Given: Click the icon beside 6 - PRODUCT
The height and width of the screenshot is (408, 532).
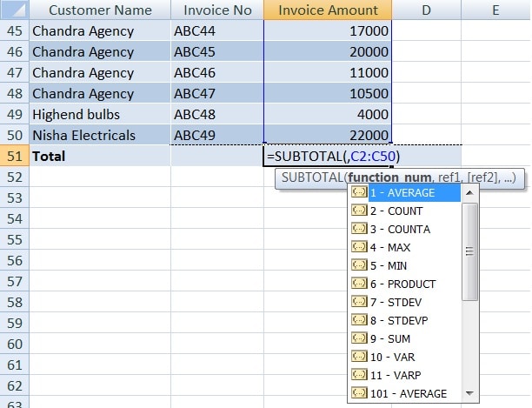Looking at the screenshot, I should tap(359, 284).
